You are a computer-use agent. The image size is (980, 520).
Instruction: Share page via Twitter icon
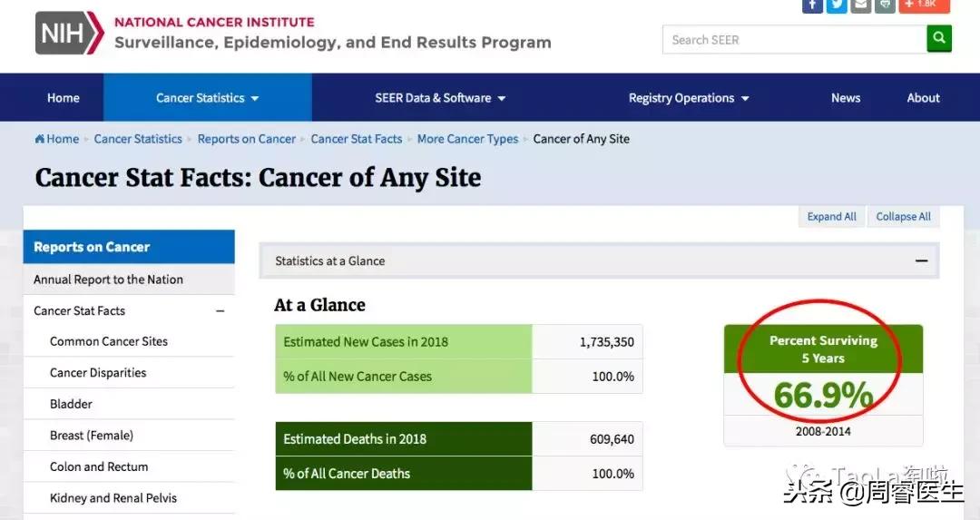pos(837,5)
